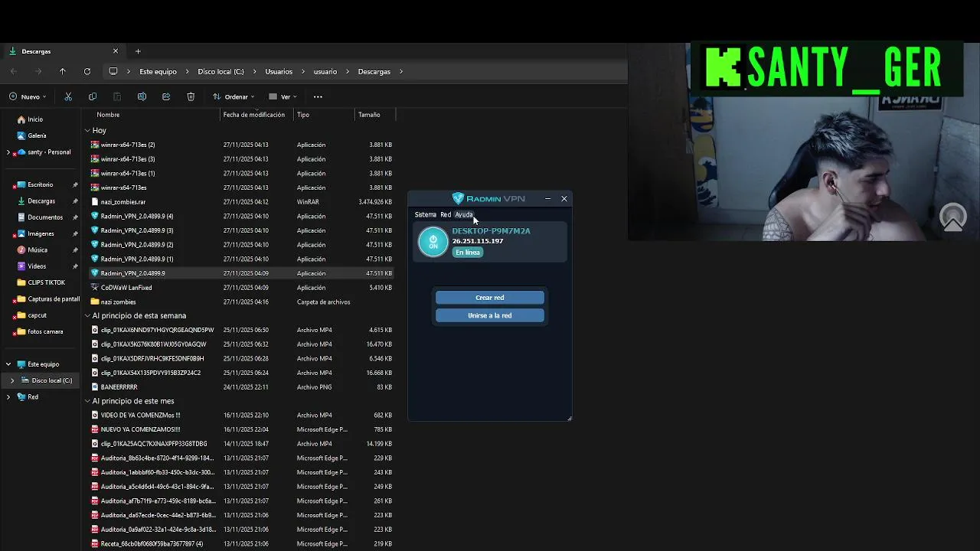Open fotos camara folder in sidebar
Viewport: 980px width, 551px height.
pos(45,331)
